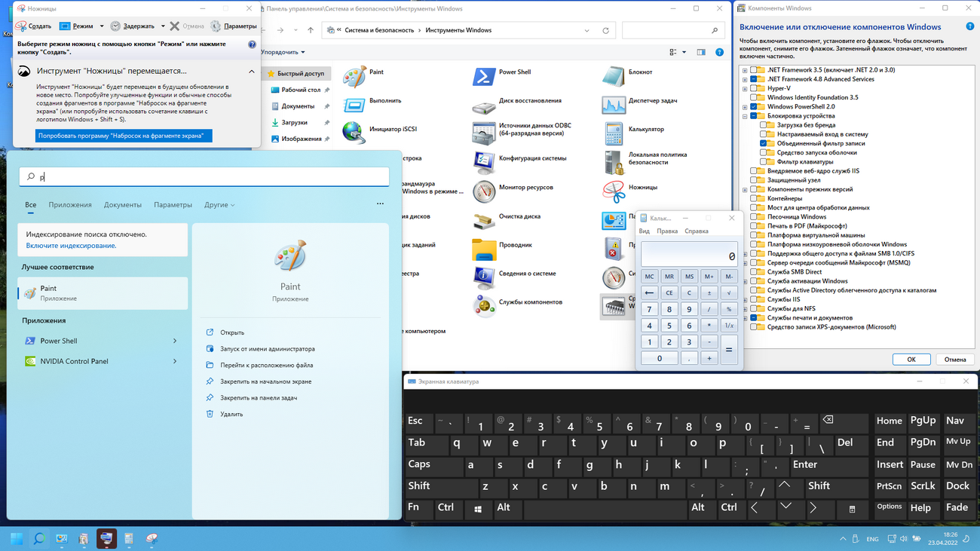Check the Загрузка без бренда checkbox
The width and height of the screenshot is (980, 551).
coord(764,125)
